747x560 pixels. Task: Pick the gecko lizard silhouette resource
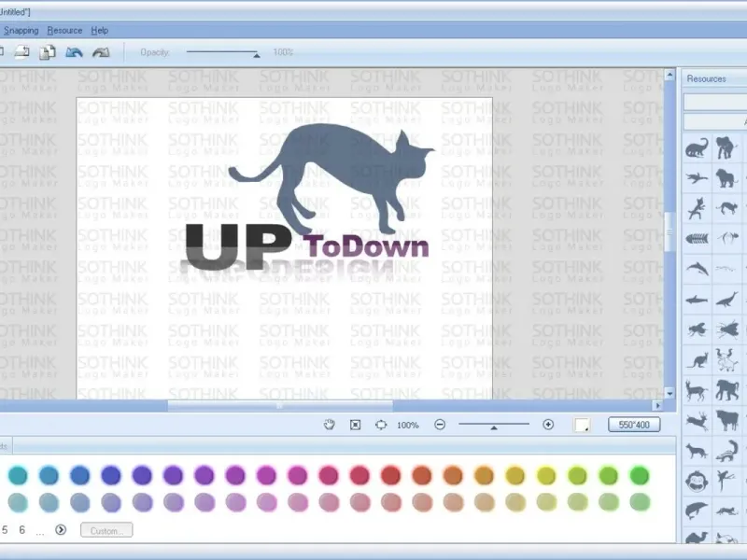click(697, 208)
